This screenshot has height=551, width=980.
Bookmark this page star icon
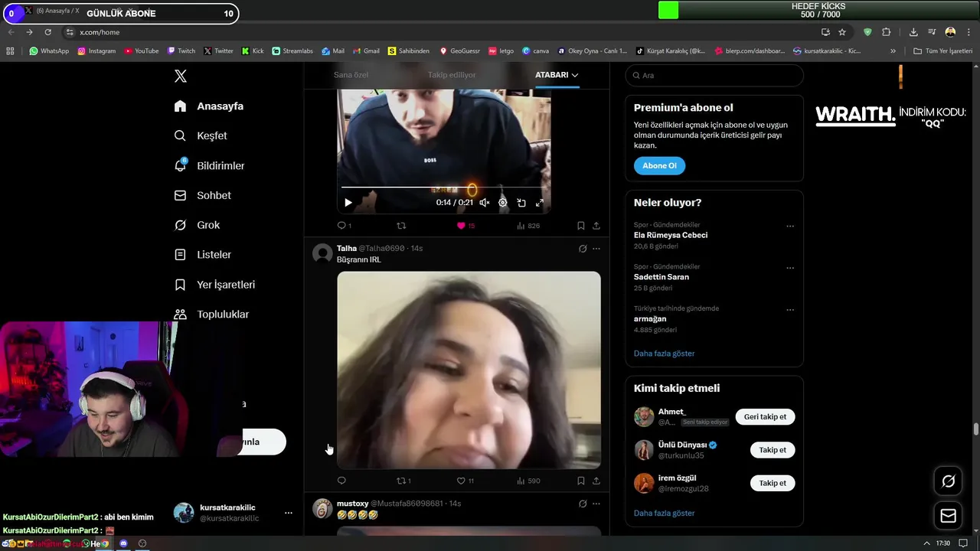(x=842, y=32)
